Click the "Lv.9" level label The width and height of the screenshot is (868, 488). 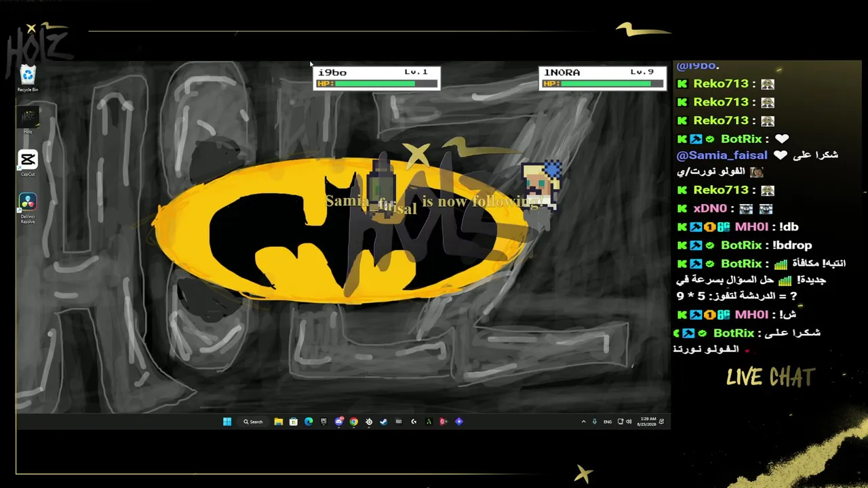click(642, 72)
